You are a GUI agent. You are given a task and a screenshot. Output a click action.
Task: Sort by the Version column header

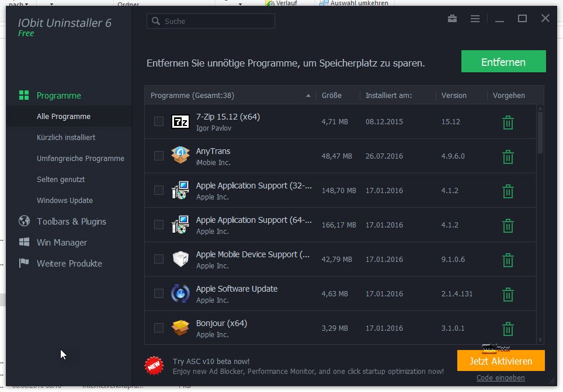[454, 96]
